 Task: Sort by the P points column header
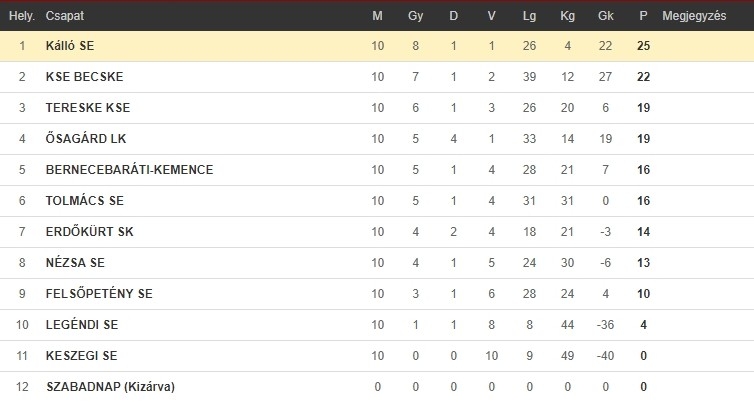(x=643, y=16)
